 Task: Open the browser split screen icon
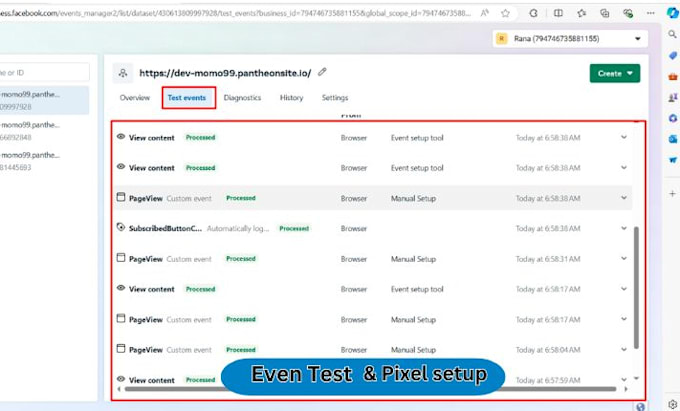pyautogui.click(x=559, y=13)
